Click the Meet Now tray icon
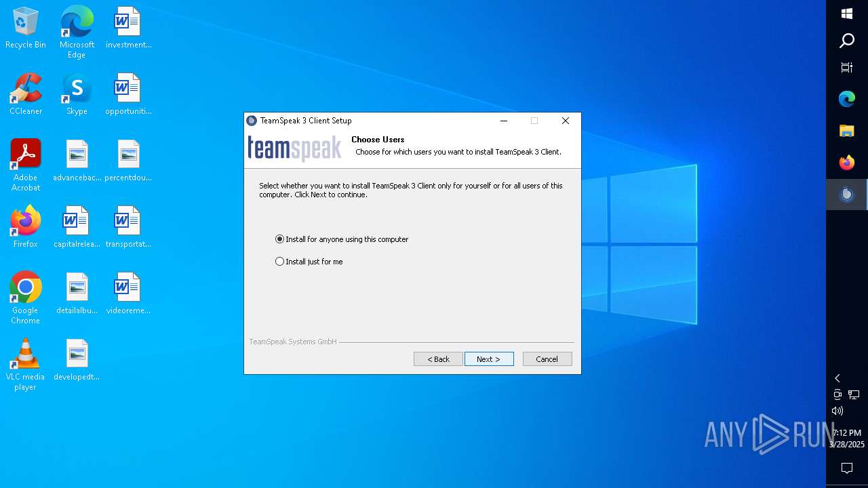Screen dimensions: 868x488 pos(837,394)
